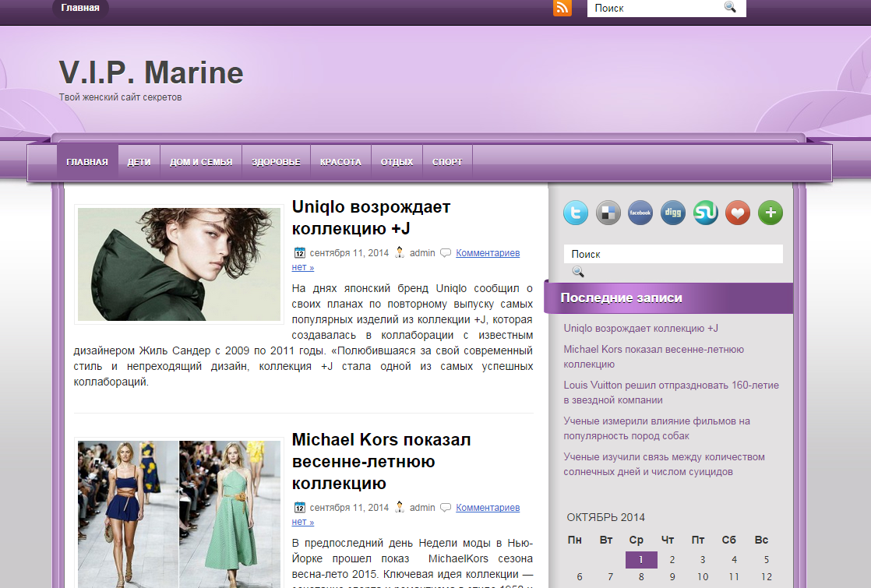Open the orange RSS feed icon

tap(562, 8)
